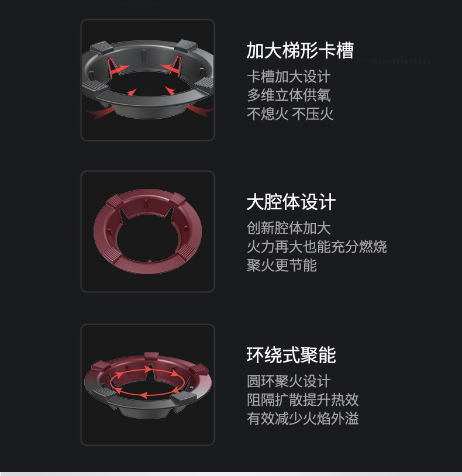The height and width of the screenshot is (476, 462).
Task: Click the text 火力再大也能充分燃烧
Action: point(316,247)
